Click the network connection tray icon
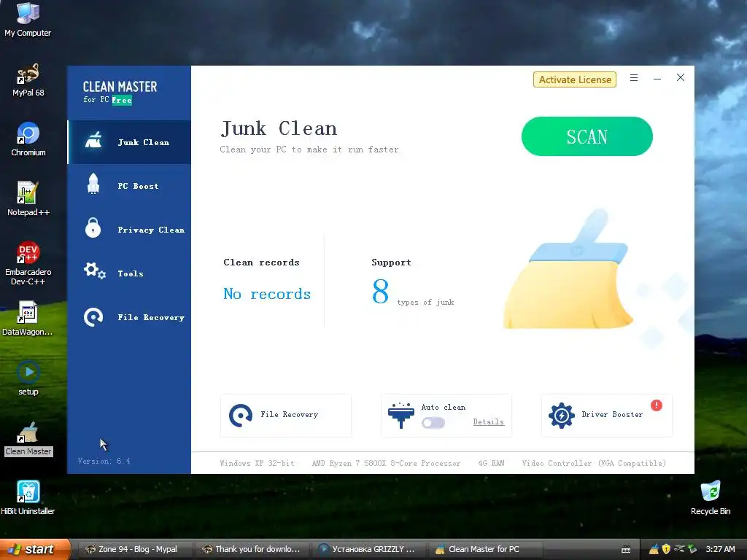Viewport: 747px width, 560px height. (679, 549)
